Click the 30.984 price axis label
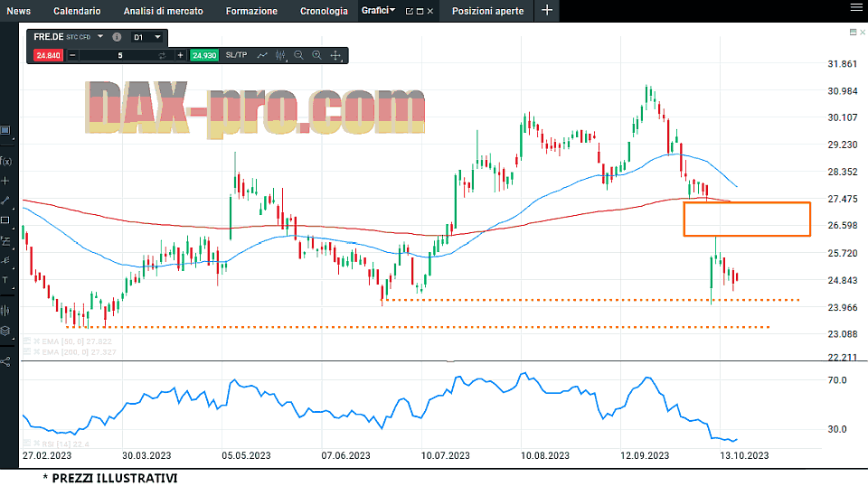 tap(843, 91)
